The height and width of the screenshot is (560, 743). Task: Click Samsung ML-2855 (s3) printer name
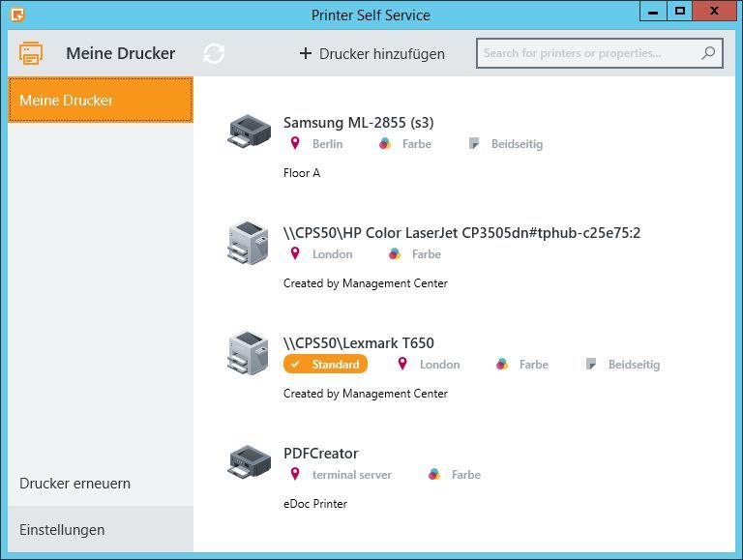359,123
